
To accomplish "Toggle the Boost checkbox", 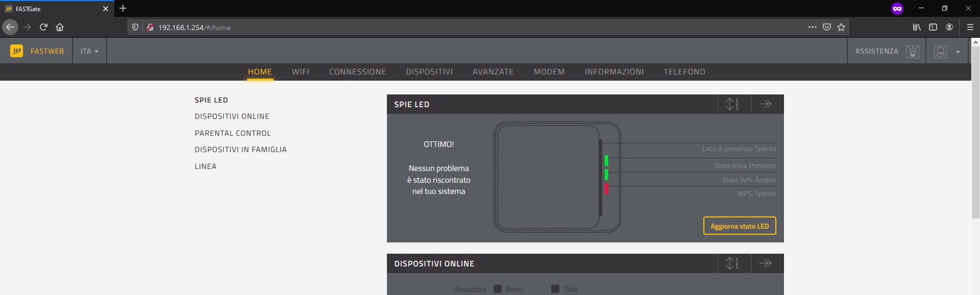I will coord(498,289).
